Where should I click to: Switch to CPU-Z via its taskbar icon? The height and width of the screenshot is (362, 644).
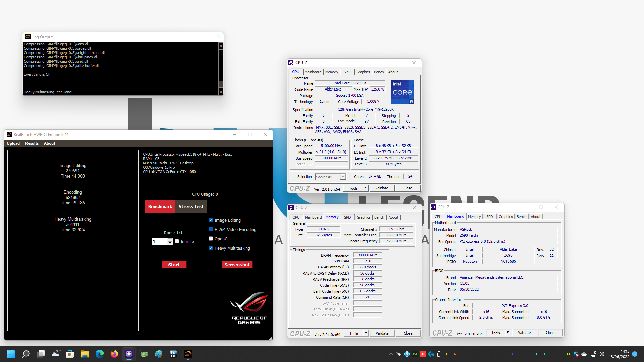point(129,354)
